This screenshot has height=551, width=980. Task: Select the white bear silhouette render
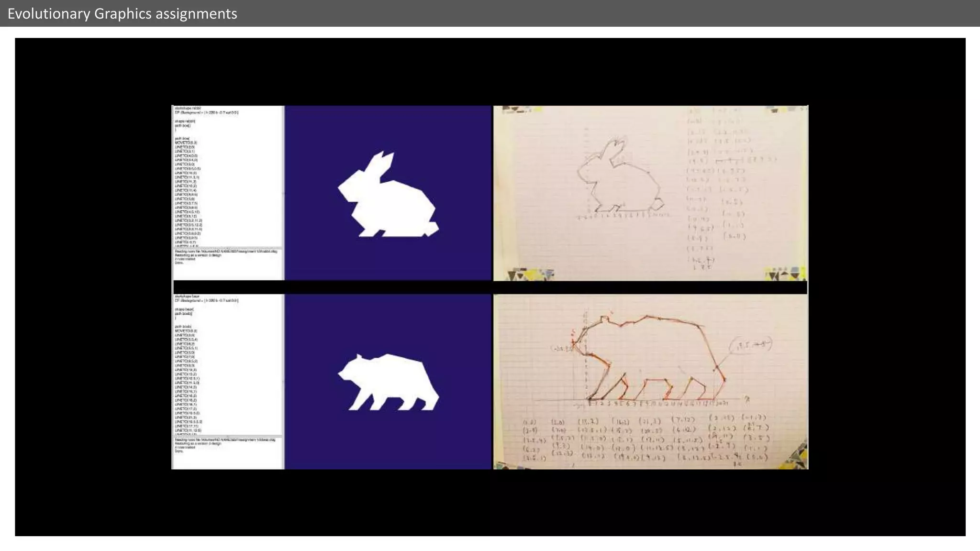pos(388,382)
